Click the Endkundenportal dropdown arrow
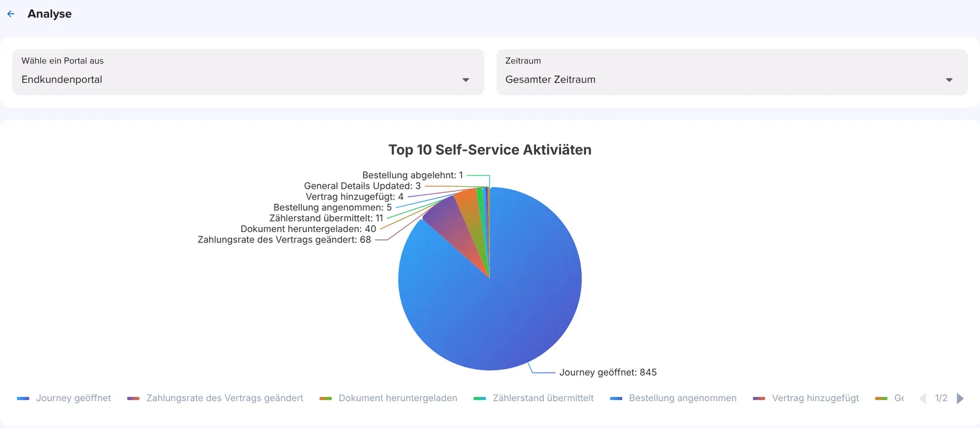Image resolution: width=980 pixels, height=428 pixels. tap(466, 80)
